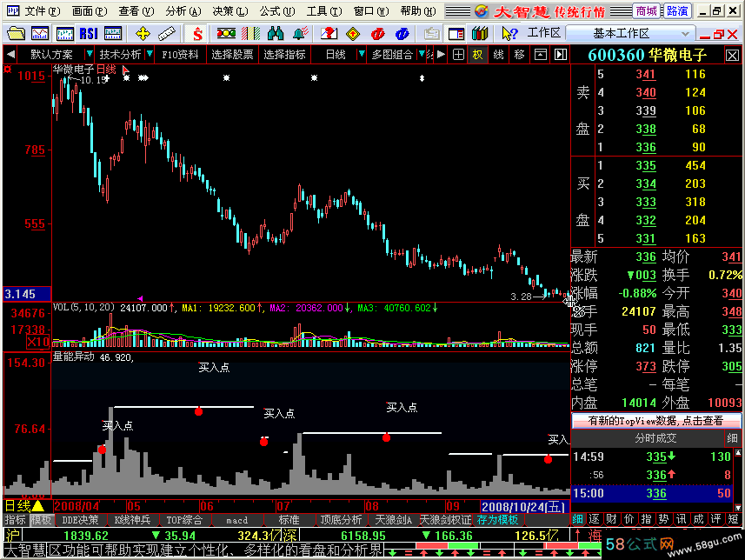
Task: Click the 日线 period label with yellow triangle
Action: point(24,506)
